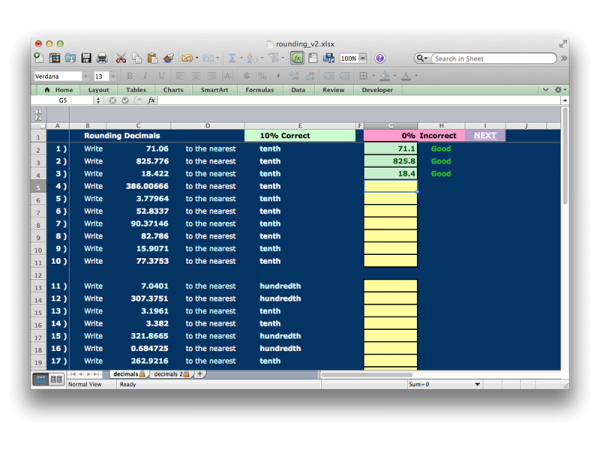The image size is (600, 450).
Task: Open the AutoSum dropdown arrow
Action: (x=241, y=58)
